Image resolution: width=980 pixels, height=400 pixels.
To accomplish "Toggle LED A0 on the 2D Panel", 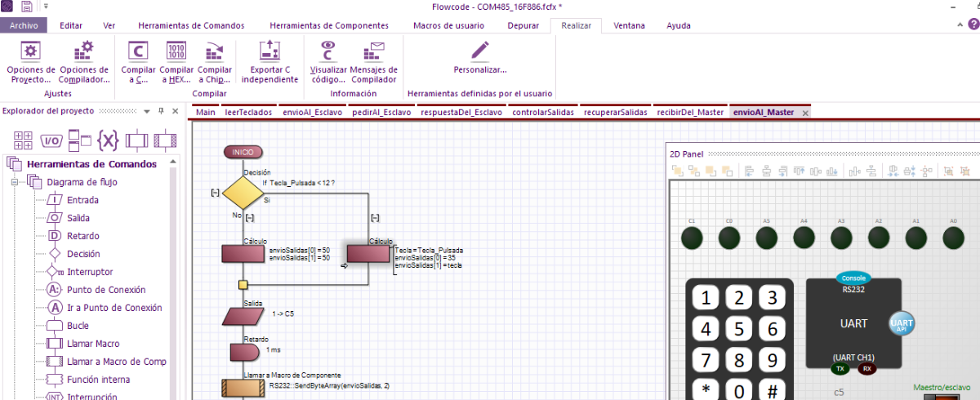I will pyautogui.click(x=953, y=238).
